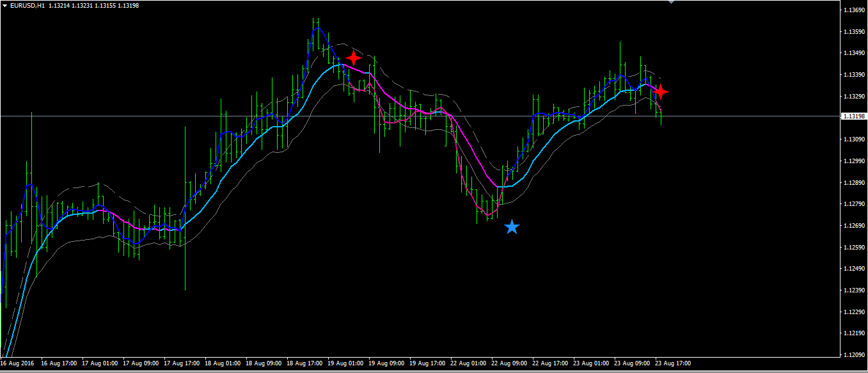The width and height of the screenshot is (868, 373).
Task: Click the 23 Aug 01:00 time label
Action: (x=592, y=363)
